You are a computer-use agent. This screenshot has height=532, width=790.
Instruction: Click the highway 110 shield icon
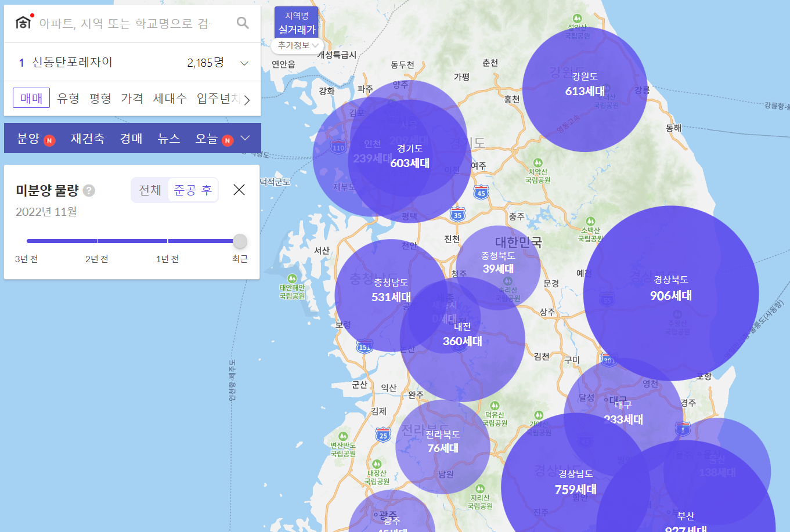click(338, 147)
